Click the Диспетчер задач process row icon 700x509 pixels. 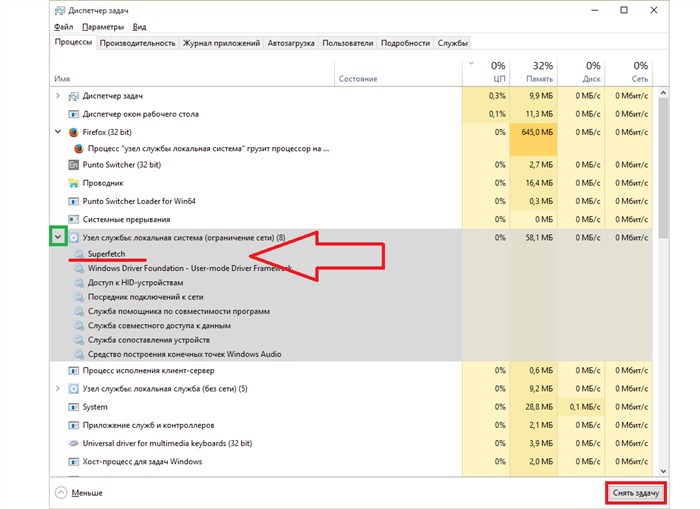pos(73,96)
